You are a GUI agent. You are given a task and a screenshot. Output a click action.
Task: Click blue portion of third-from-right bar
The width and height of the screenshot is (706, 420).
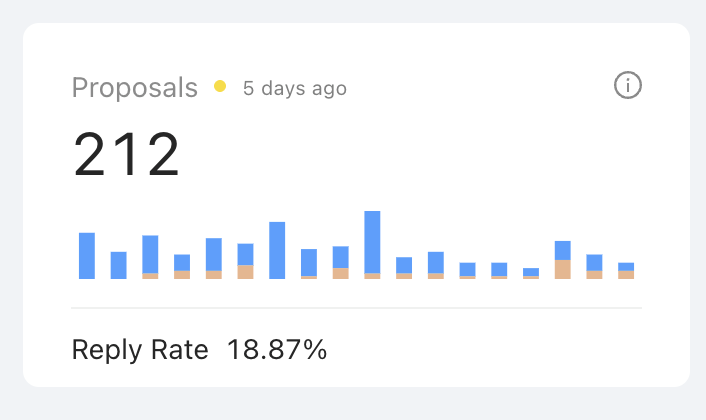(x=562, y=250)
